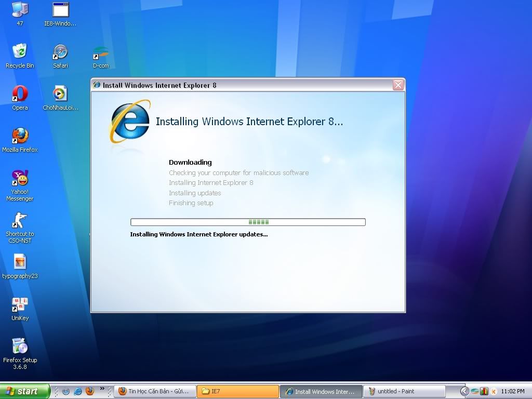Open the D-com desktop shortcut
The height and width of the screenshot is (399, 532).
[x=101, y=52]
